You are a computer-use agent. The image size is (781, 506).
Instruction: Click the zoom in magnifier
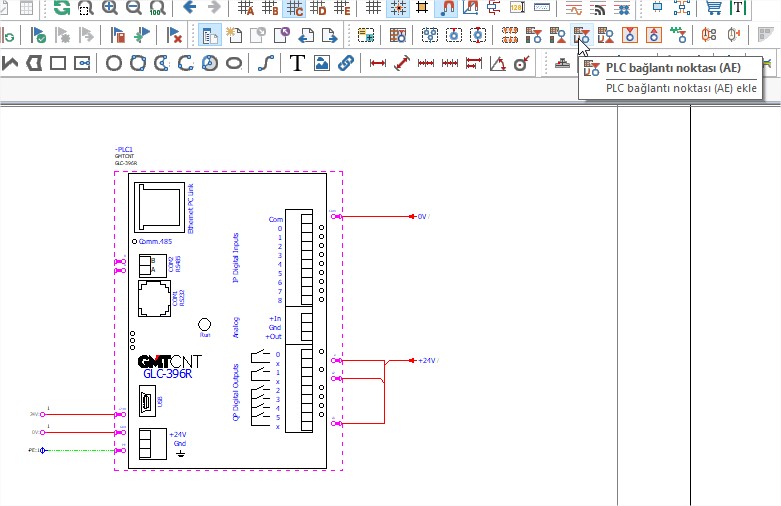coord(110,7)
